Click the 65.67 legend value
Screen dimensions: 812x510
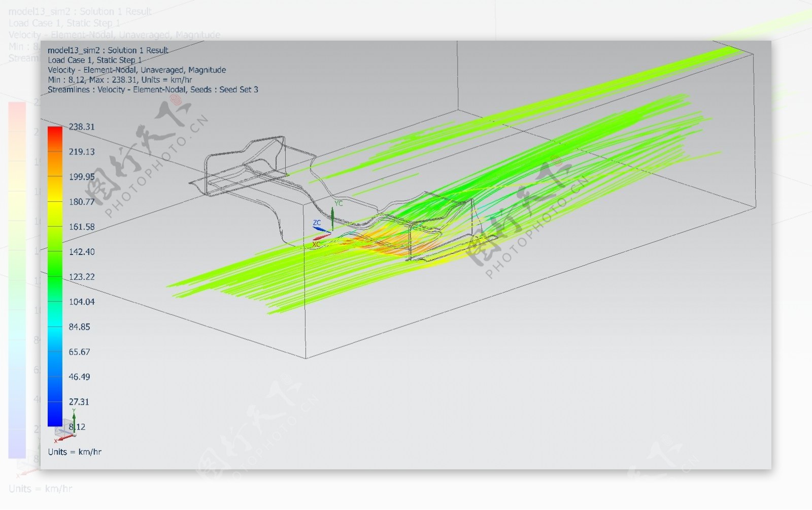click(x=80, y=352)
